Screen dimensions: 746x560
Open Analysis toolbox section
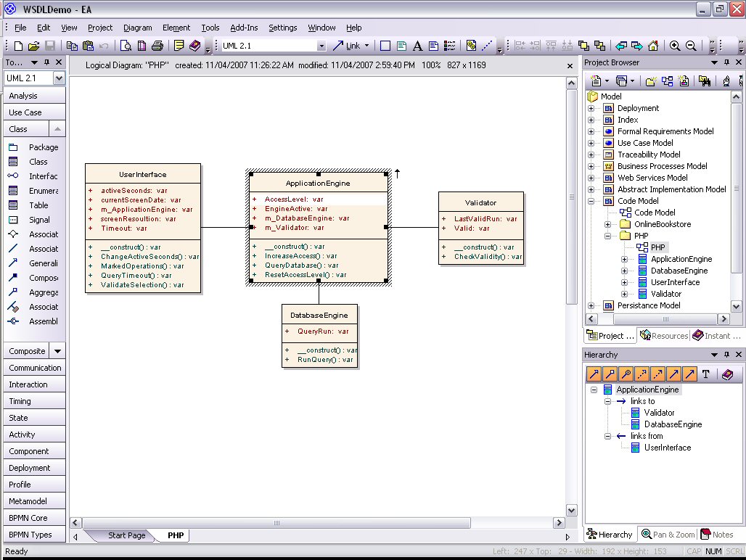click(x=34, y=96)
